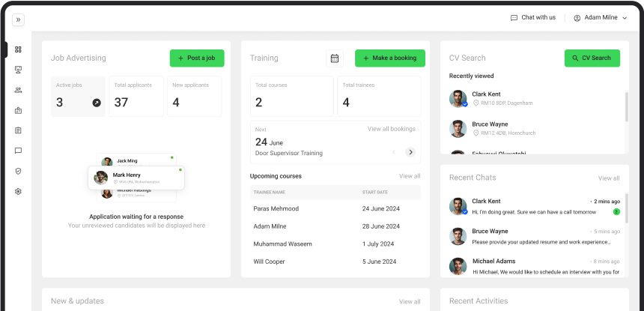Image resolution: width=644 pixels, height=311 pixels.
Task: Open the people/candidates icon in sidebar
Action: pyautogui.click(x=18, y=90)
